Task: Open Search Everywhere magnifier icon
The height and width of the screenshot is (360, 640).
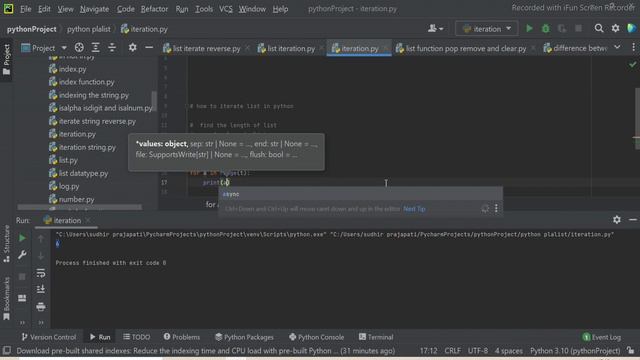Action: tap(599, 28)
